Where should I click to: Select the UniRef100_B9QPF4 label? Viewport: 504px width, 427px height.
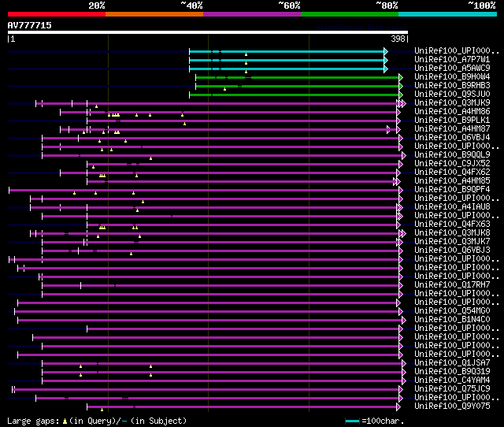(452, 190)
